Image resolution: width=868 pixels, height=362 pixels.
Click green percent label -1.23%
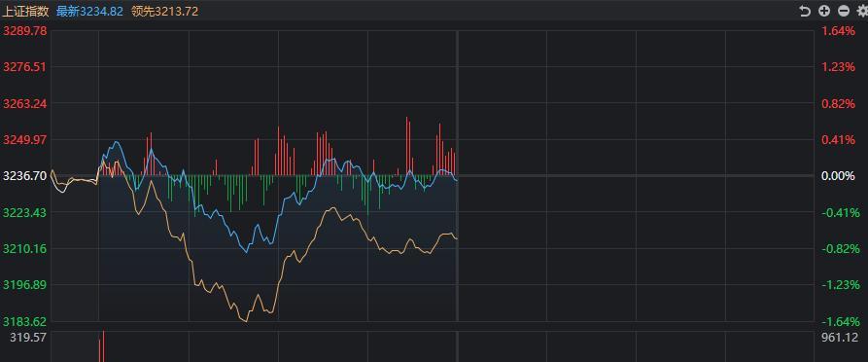click(840, 285)
